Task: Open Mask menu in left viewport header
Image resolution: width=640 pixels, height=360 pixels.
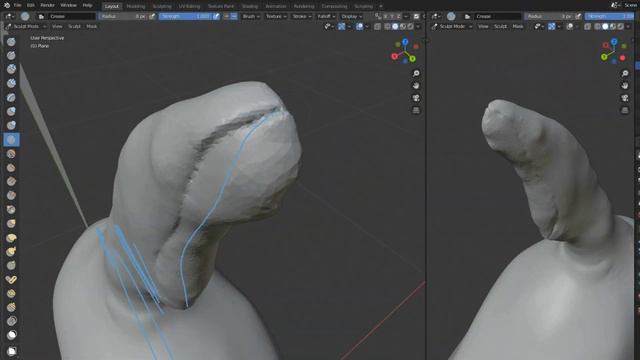Action: click(x=92, y=27)
